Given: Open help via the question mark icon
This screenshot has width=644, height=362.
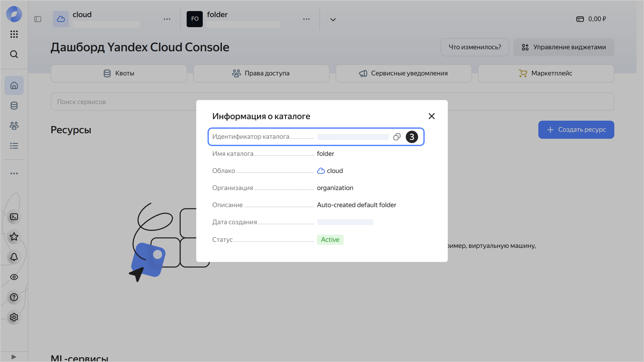Looking at the screenshot, I should (14, 297).
